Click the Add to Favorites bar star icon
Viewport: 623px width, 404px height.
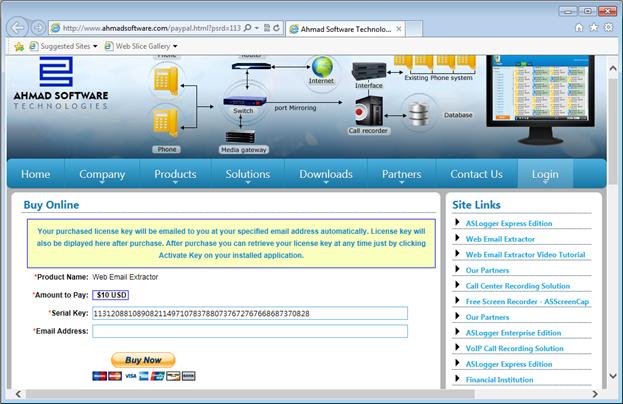(19, 46)
